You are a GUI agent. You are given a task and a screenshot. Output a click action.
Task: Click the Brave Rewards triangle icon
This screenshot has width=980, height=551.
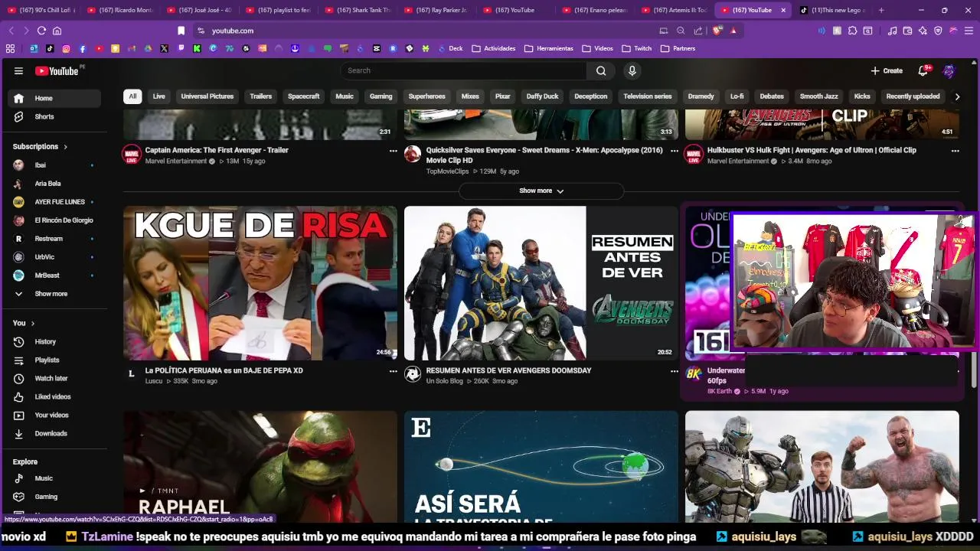coord(733,31)
